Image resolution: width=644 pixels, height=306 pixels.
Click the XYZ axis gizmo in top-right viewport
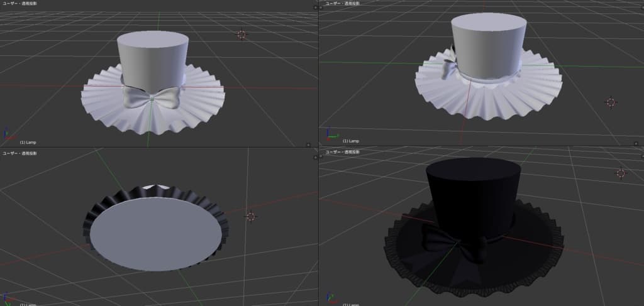(x=330, y=134)
